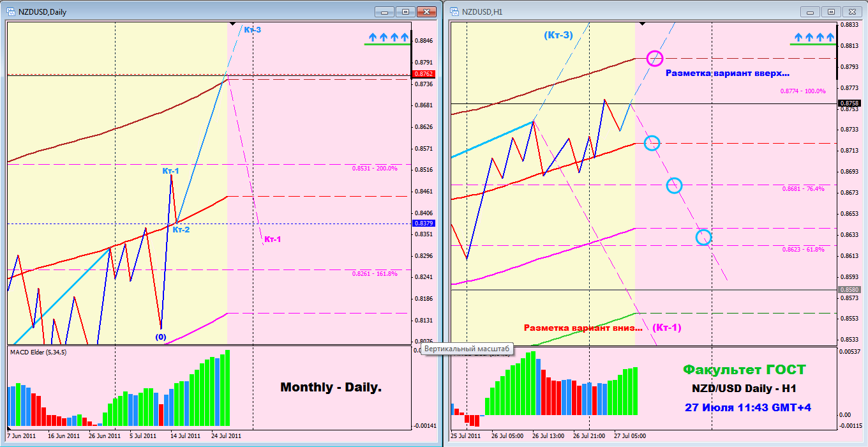868x447 pixels.
Task: Minimize the NZDUSD,H1 chart window
Action: (811, 11)
